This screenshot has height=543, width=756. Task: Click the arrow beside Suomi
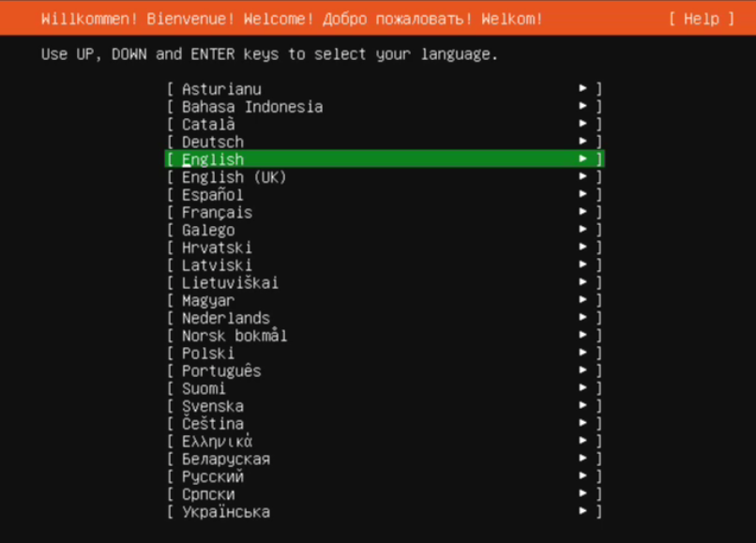582,387
